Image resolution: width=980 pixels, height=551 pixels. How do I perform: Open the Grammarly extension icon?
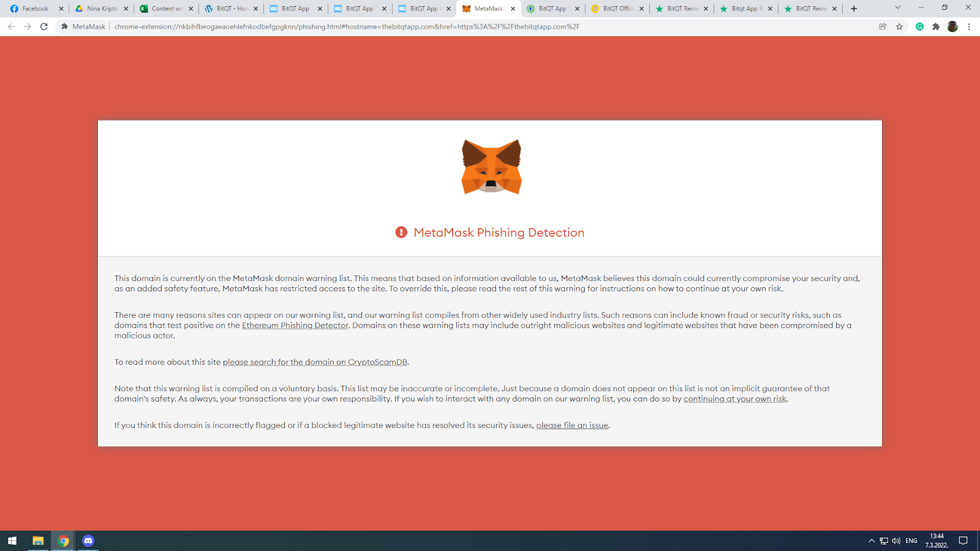919,26
